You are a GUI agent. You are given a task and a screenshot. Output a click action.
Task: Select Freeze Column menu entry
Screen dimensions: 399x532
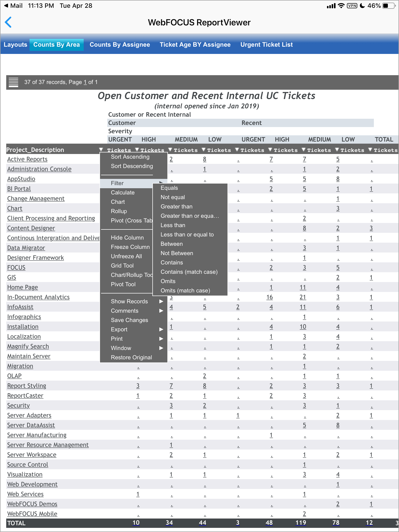click(x=130, y=247)
